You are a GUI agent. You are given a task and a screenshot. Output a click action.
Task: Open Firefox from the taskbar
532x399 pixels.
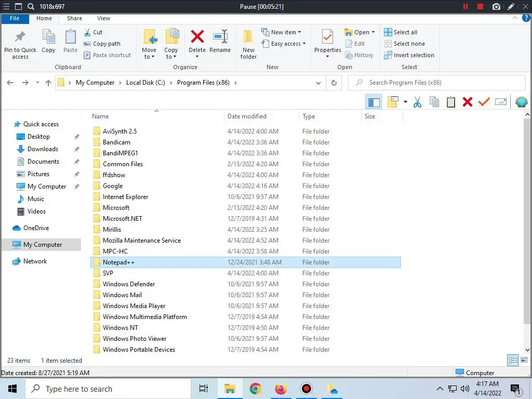tap(281, 389)
